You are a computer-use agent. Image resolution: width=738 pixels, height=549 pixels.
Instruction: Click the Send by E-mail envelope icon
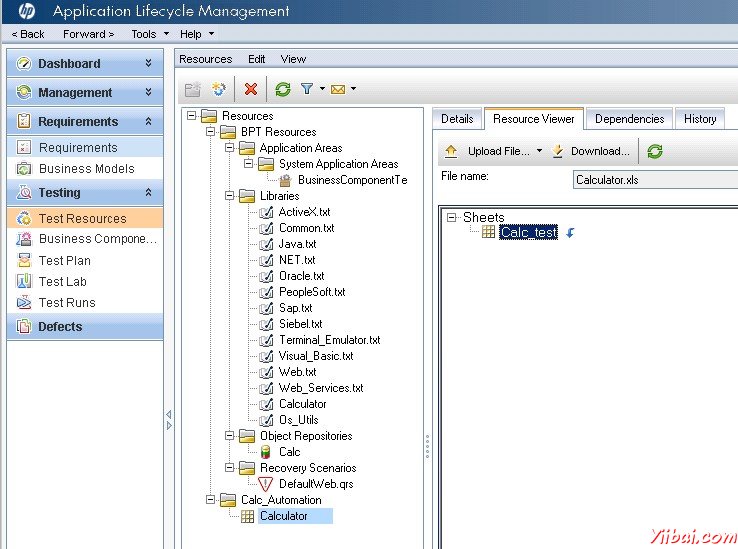(338, 89)
